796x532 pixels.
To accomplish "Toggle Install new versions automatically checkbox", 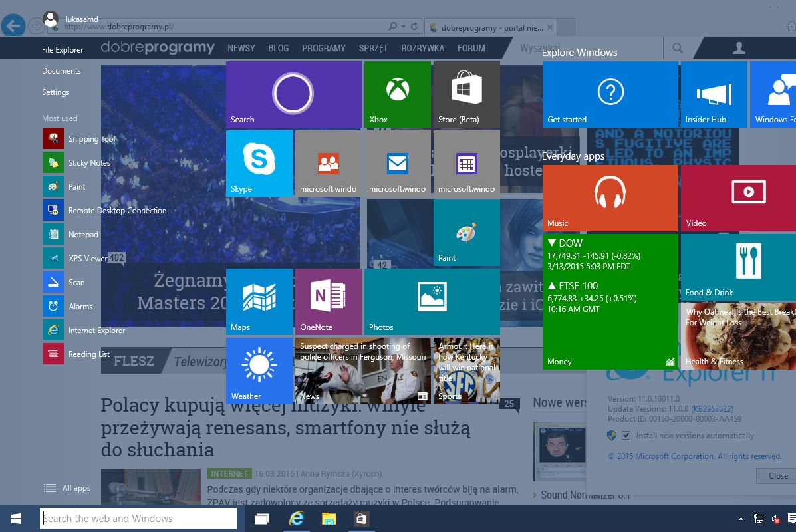I will click(x=626, y=435).
